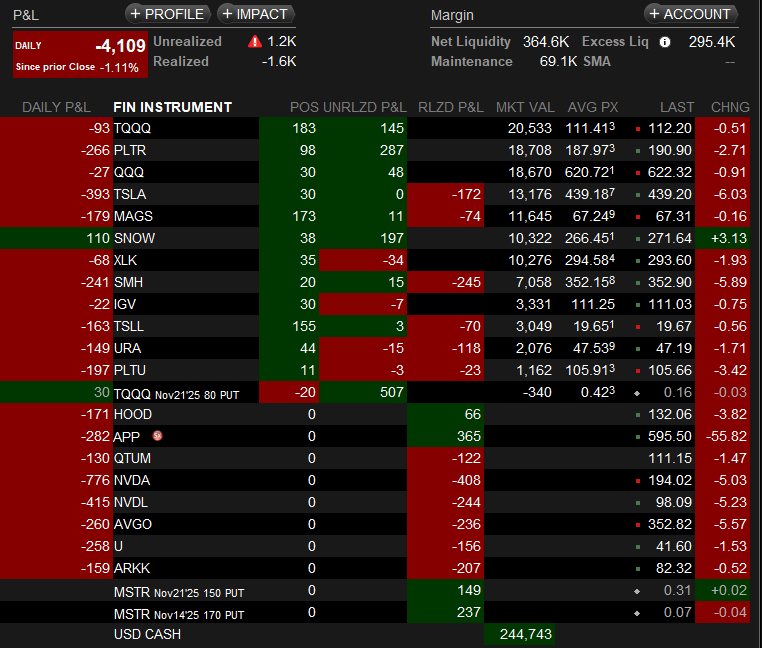Viewport: 762px width, 648px height.
Task: Select MSTR Nov21'25 150 PUT option
Action: (179, 593)
